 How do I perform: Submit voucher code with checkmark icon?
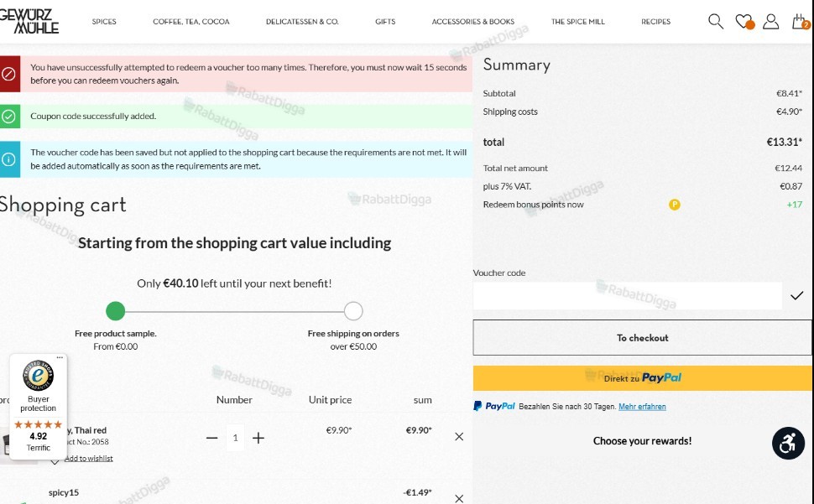pos(797,295)
